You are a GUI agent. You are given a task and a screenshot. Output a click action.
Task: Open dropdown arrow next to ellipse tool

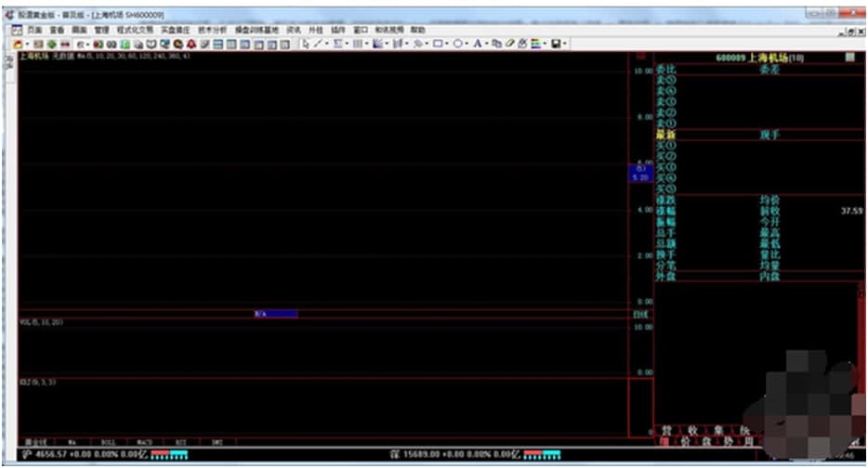click(467, 44)
